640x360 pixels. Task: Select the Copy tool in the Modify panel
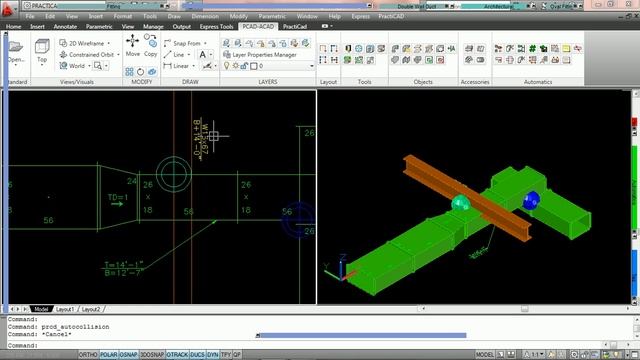pyautogui.click(x=151, y=45)
